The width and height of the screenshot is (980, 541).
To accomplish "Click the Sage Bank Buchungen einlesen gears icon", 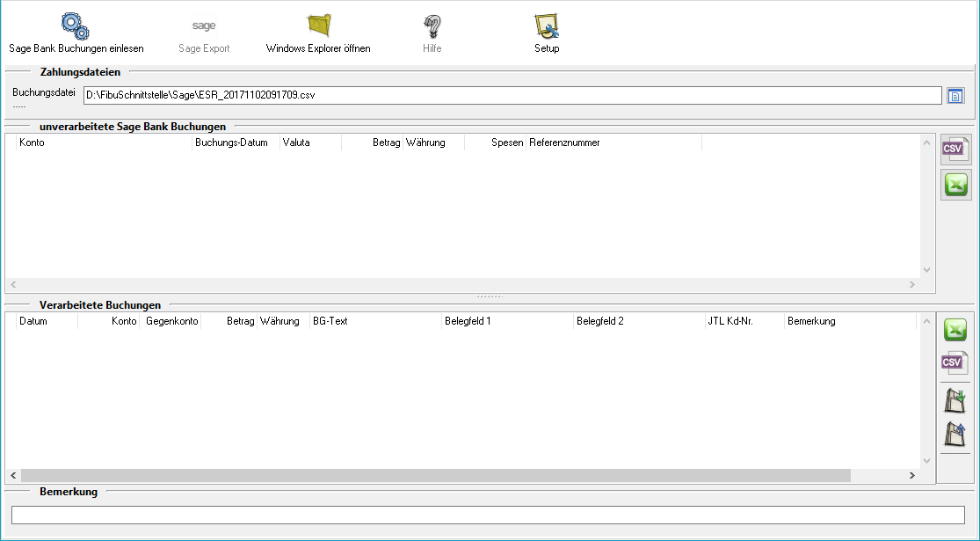I will coord(76,26).
